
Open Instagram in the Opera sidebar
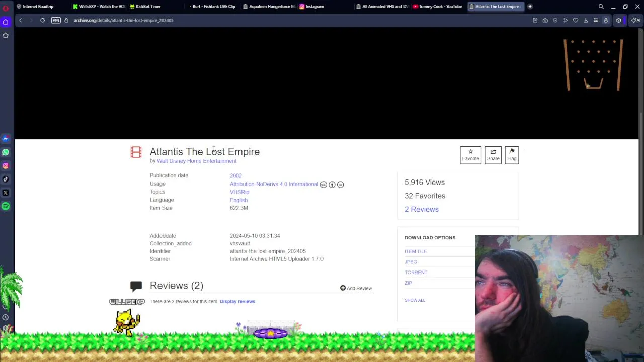[x=6, y=166]
